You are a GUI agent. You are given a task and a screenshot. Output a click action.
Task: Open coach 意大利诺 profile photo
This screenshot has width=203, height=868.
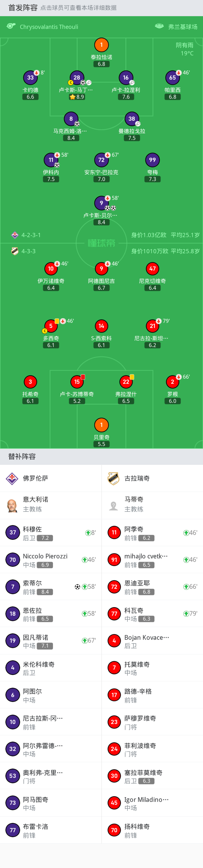[12, 505]
